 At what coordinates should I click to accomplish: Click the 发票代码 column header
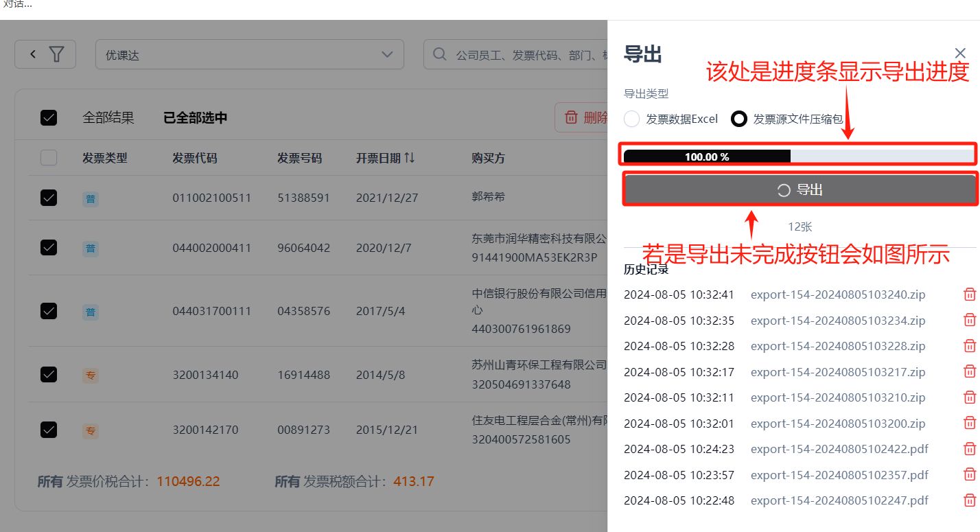pyautogui.click(x=195, y=158)
